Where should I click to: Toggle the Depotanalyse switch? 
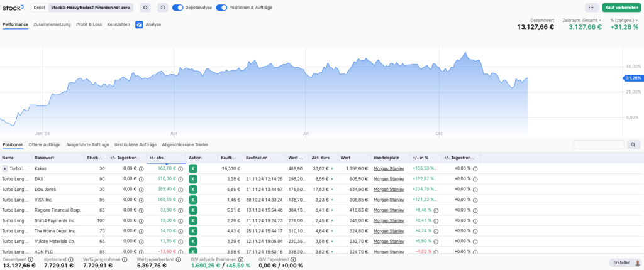(x=177, y=8)
